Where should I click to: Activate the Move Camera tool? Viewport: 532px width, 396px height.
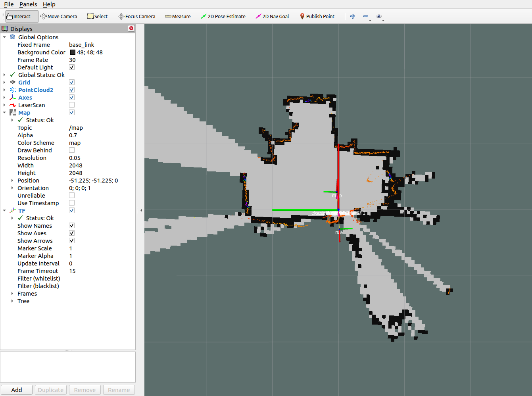coord(59,16)
